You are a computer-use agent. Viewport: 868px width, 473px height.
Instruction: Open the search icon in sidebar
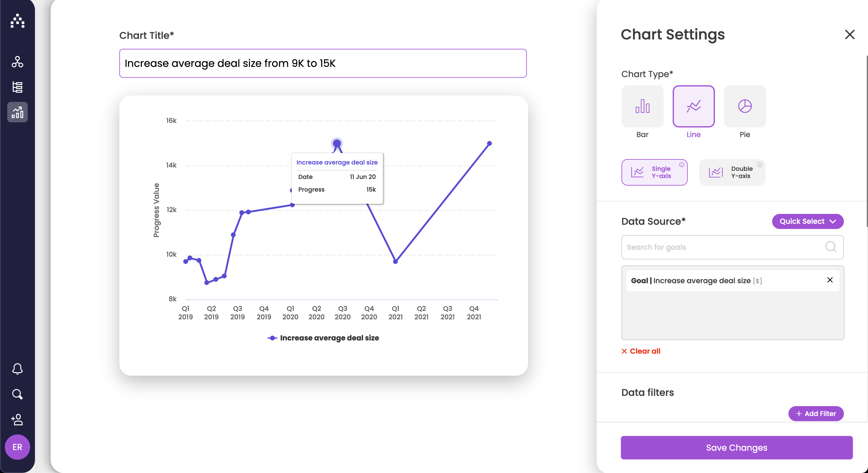(x=17, y=394)
